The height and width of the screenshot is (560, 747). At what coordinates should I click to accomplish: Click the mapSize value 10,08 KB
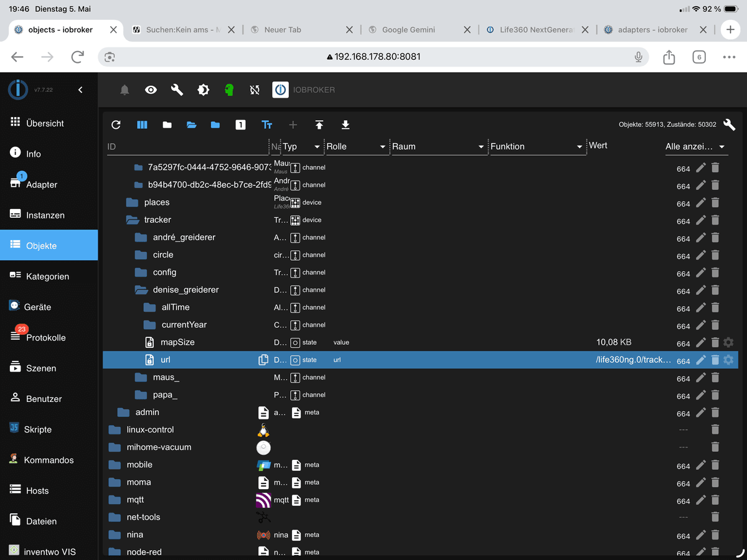pyautogui.click(x=614, y=342)
